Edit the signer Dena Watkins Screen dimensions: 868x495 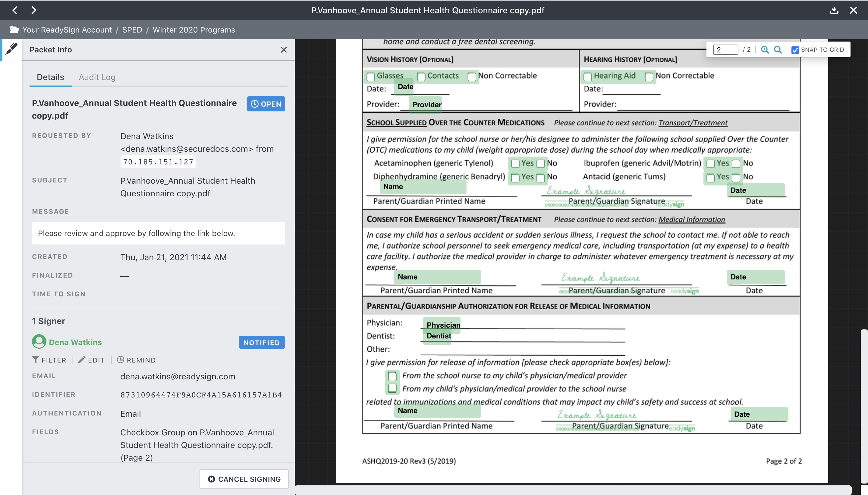coord(92,360)
